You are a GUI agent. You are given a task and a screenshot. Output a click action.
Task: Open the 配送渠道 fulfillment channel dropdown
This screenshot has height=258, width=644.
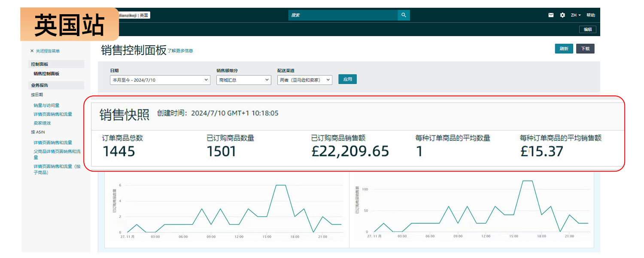pyautogui.click(x=304, y=80)
